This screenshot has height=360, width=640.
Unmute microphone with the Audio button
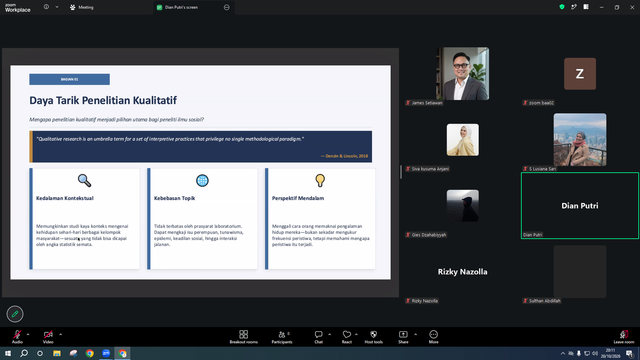17,337
